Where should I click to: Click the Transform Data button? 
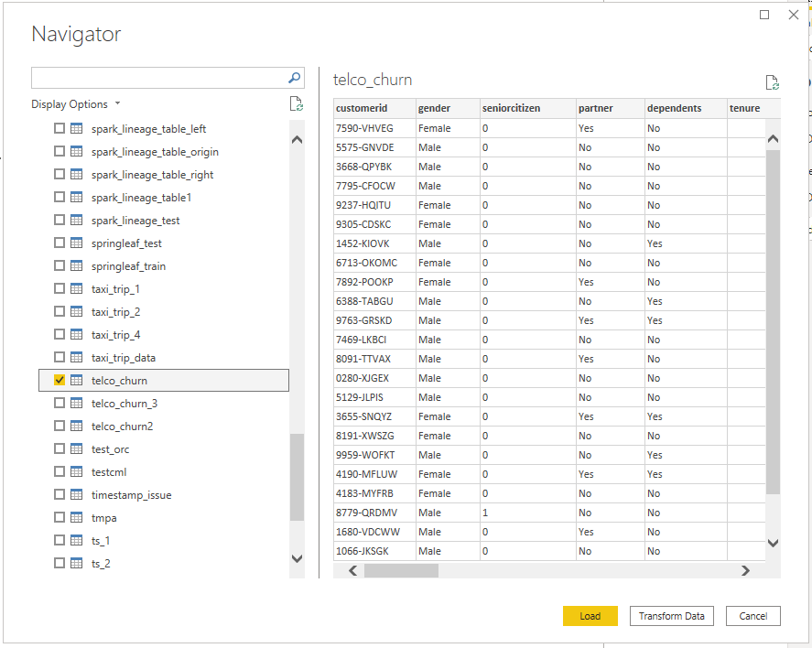(671, 616)
